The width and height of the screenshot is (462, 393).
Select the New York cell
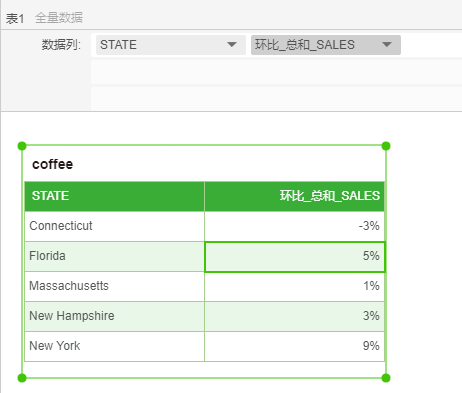coord(115,346)
